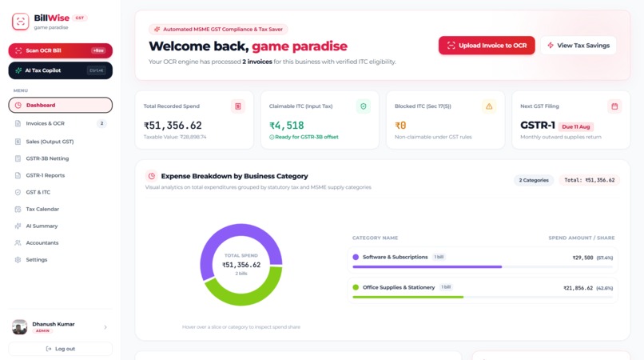Open AI Summary from sidebar
644x360 pixels.
[61, 226]
